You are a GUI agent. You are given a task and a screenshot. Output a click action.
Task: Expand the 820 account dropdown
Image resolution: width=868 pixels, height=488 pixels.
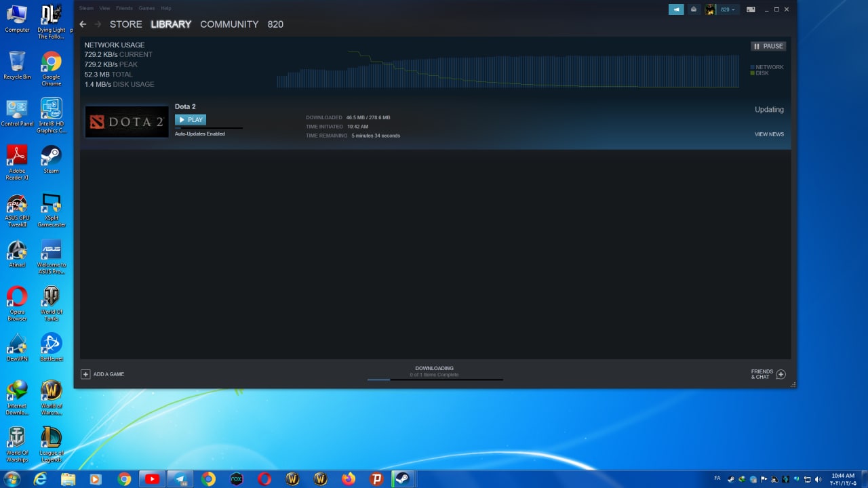coord(728,9)
